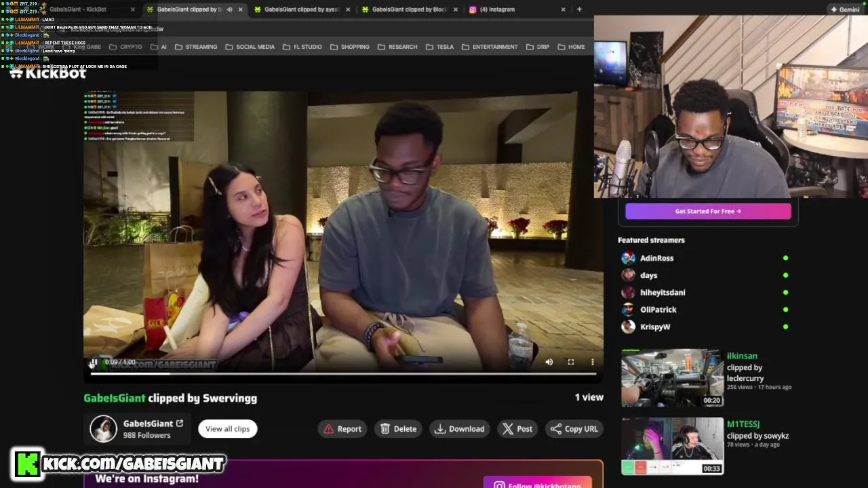Click the GabeIsGiant profile avatar
This screenshot has height=488, width=868.
pyautogui.click(x=104, y=429)
